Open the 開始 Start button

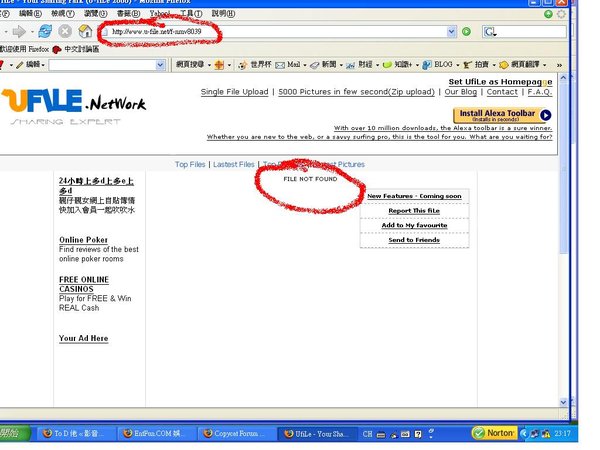pyautogui.click(x=15, y=433)
